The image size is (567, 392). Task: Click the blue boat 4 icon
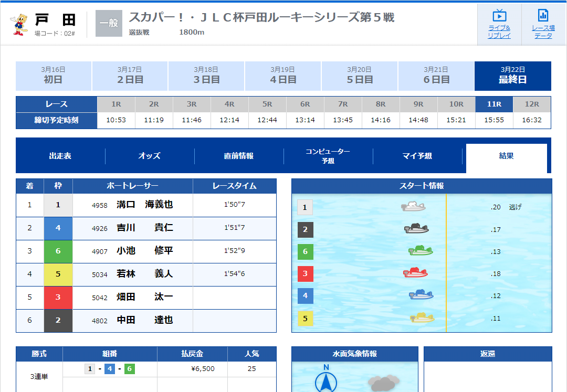(x=421, y=295)
